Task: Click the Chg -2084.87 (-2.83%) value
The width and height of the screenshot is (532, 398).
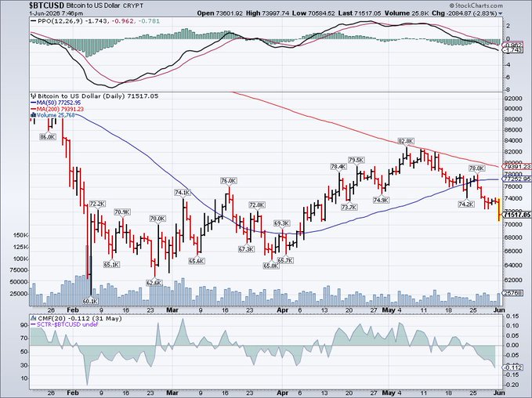Action: point(465,13)
